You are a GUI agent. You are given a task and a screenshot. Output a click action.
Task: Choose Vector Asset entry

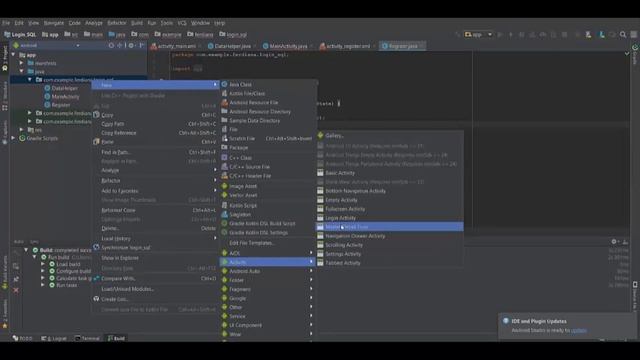click(x=269, y=195)
